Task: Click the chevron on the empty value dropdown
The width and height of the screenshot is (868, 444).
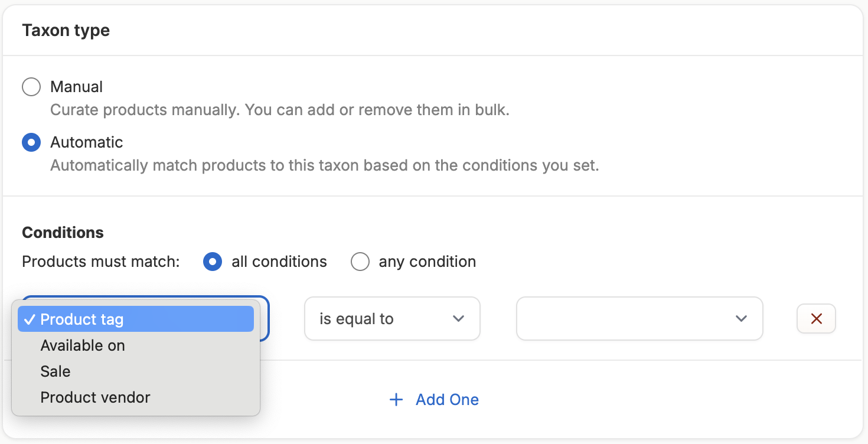Action: point(741,319)
